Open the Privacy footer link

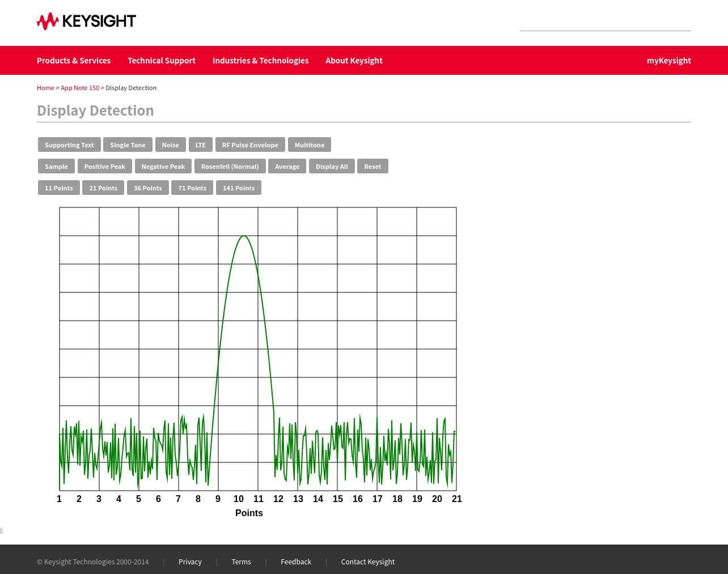coord(190,562)
